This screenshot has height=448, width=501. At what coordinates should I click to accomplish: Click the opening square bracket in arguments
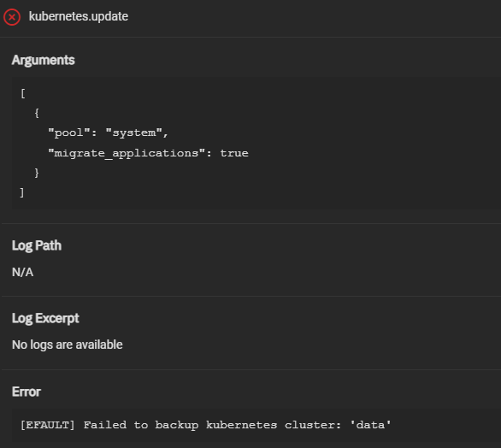click(23, 94)
